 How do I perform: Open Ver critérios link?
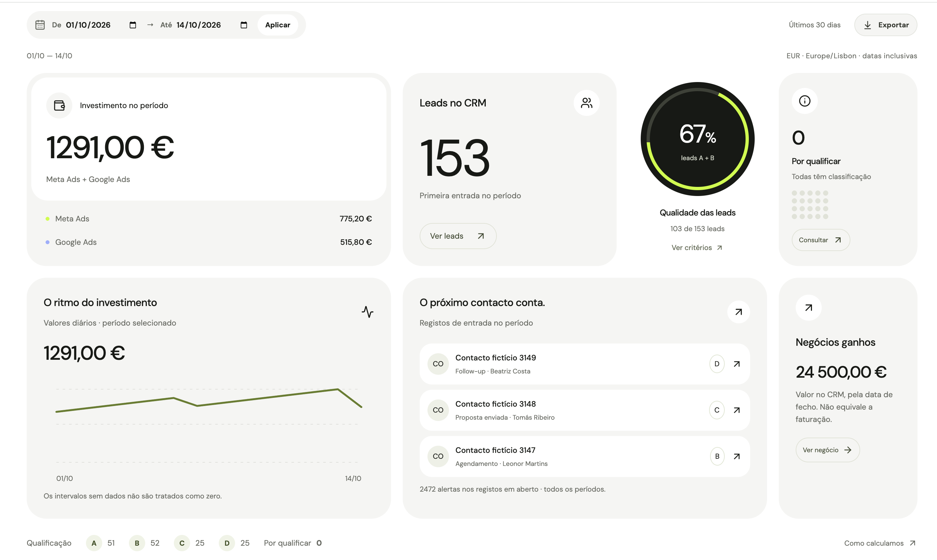point(697,247)
